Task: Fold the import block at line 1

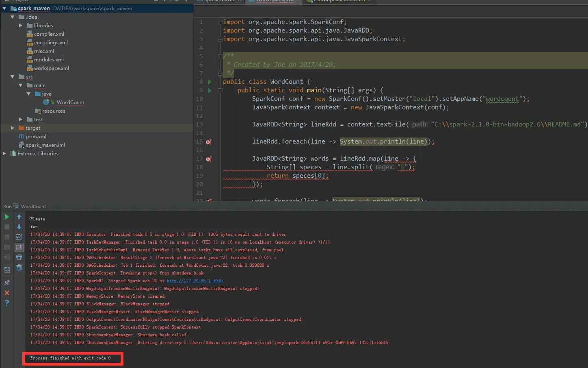Action: coord(220,22)
